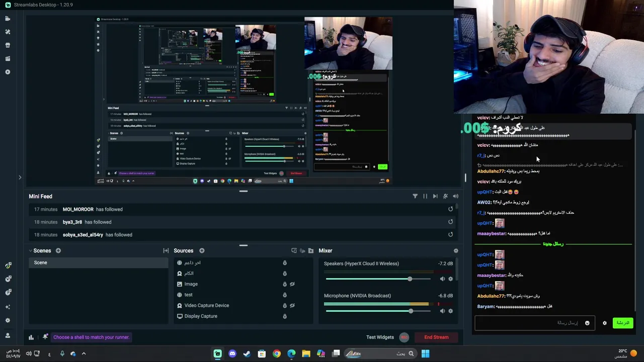This screenshot has height=362, width=644.
Task: Open performance stats bar icon
Action: pyautogui.click(x=31, y=337)
